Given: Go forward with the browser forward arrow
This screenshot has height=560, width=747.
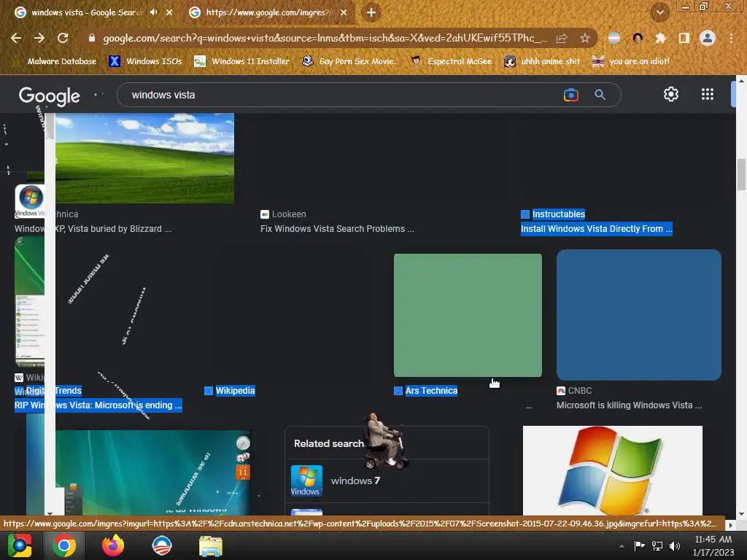Looking at the screenshot, I should [39, 38].
